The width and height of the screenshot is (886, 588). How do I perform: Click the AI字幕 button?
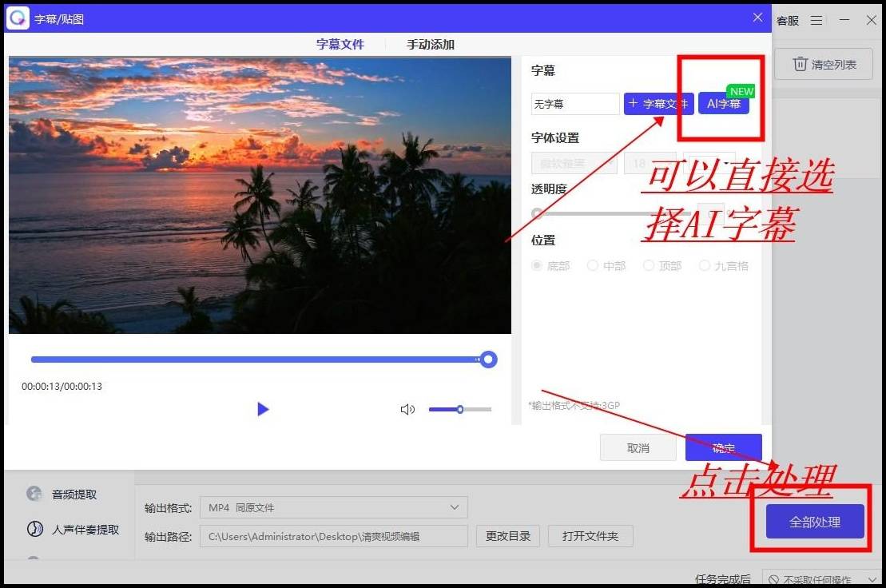723,104
